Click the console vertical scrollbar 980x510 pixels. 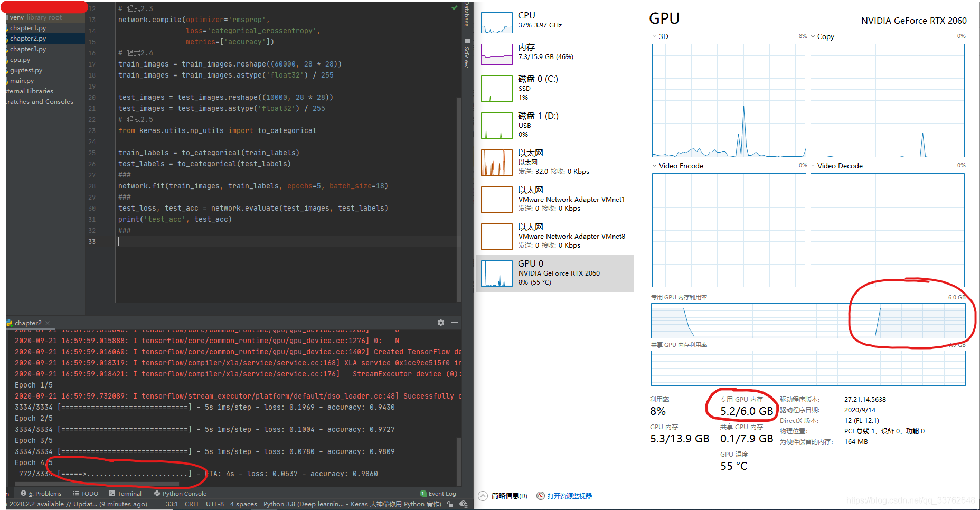tap(458, 461)
